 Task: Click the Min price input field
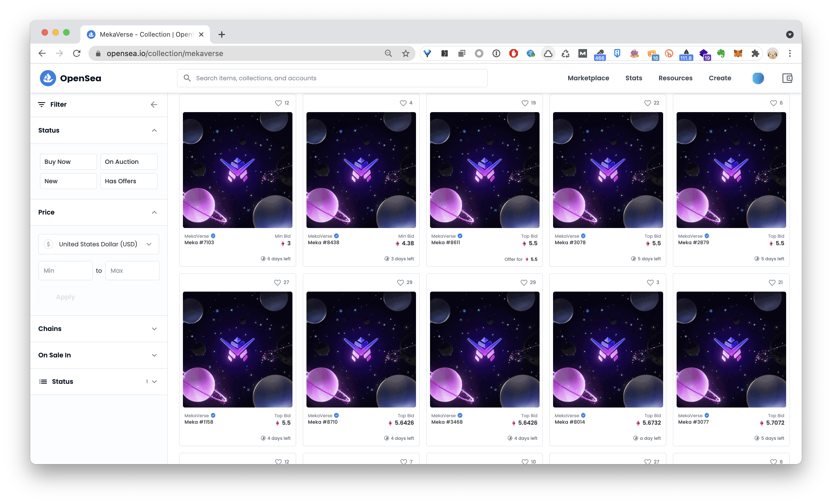click(65, 270)
